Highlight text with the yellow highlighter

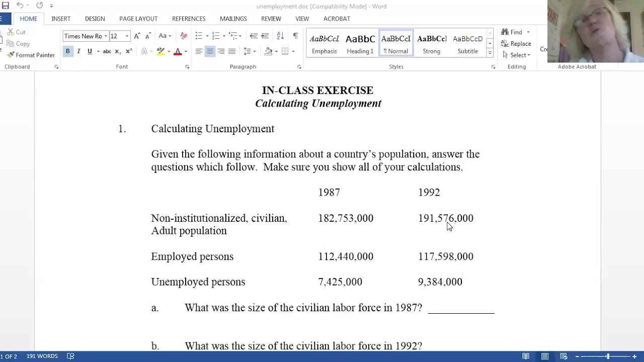coord(160,51)
